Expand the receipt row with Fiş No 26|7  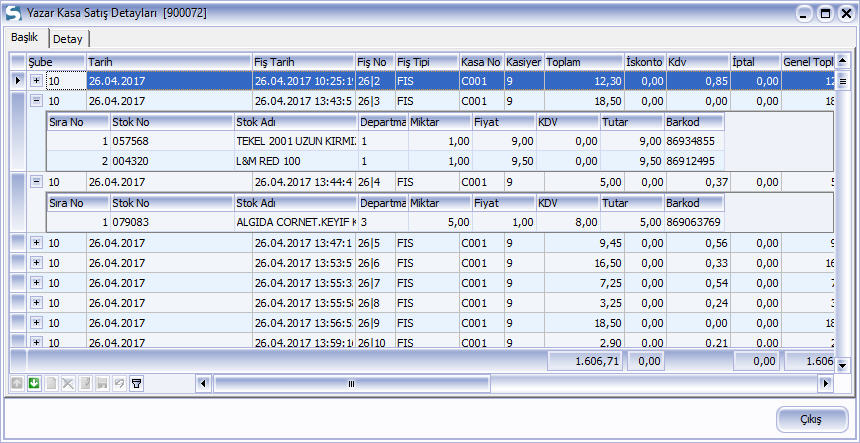37,283
